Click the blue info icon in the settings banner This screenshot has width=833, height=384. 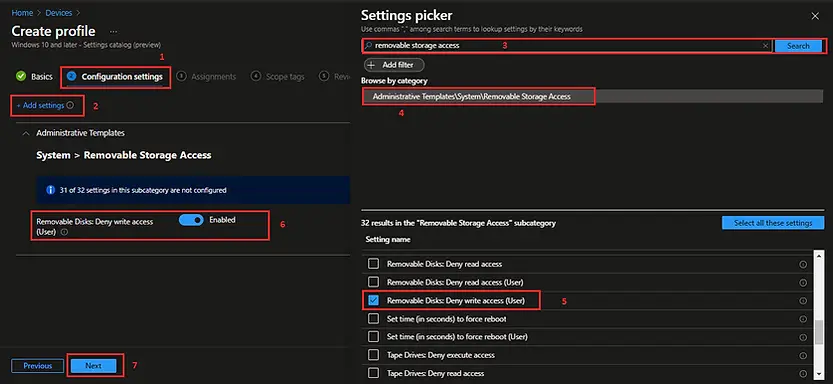[50, 190]
